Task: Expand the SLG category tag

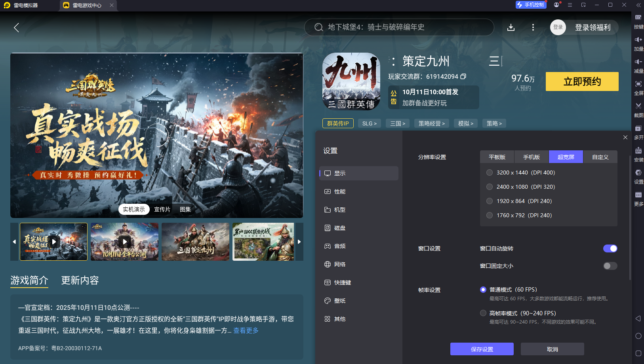Action: tap(369, 123)
